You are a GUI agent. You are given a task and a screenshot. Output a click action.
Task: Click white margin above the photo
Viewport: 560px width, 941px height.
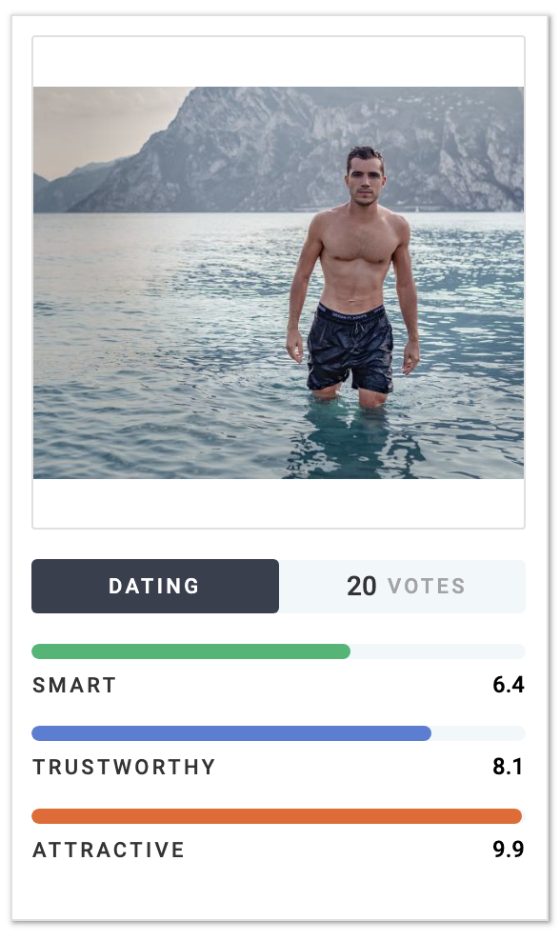point(278,63)
